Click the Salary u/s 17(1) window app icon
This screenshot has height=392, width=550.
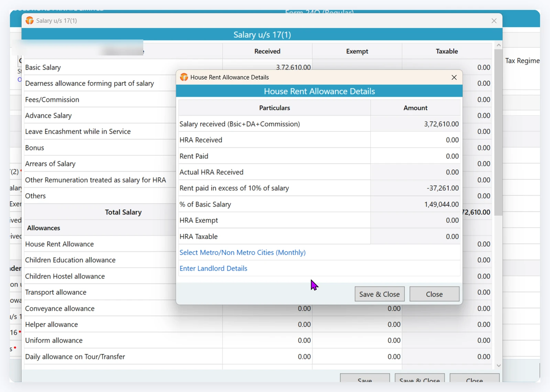click(x=30, y=21)
